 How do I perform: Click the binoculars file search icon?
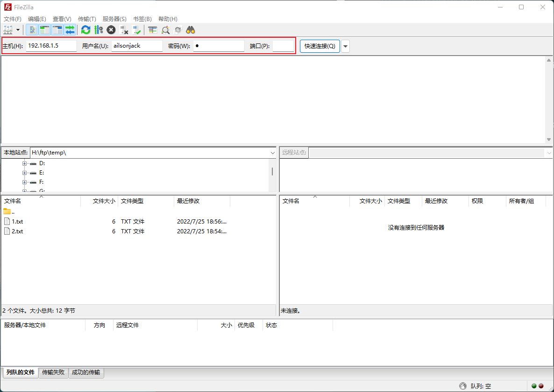[191, 30]
